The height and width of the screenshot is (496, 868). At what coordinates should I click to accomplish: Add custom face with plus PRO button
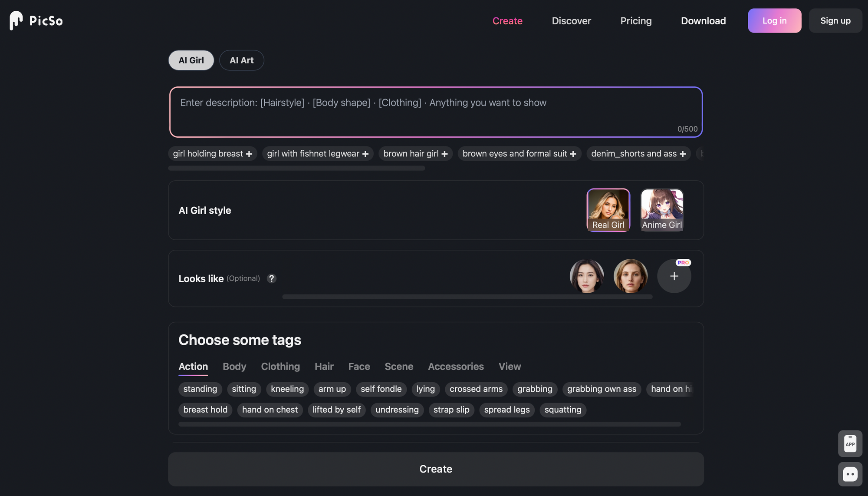[x=674, y=276]
